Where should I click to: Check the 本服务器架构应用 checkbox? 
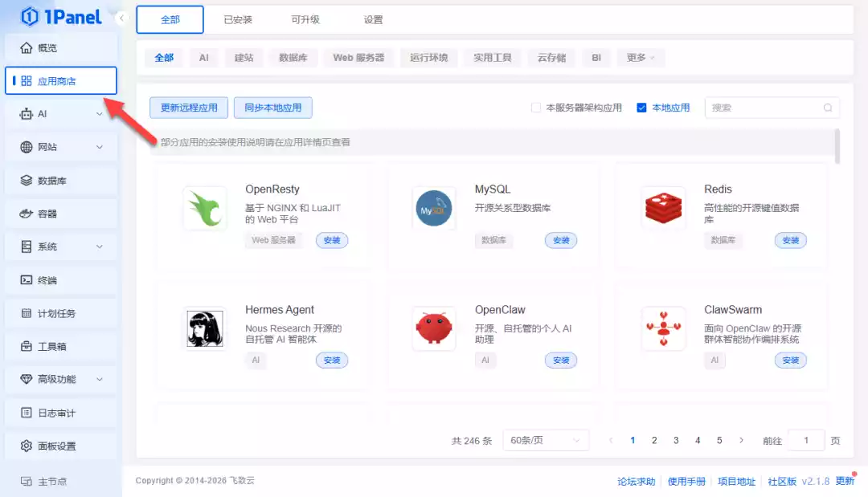(x=534, y=107)
